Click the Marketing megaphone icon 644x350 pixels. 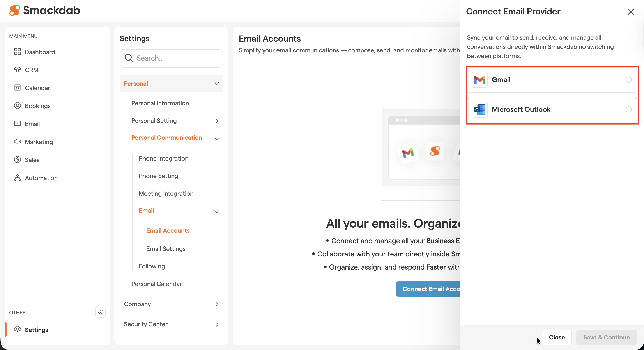tap(17, 142)
